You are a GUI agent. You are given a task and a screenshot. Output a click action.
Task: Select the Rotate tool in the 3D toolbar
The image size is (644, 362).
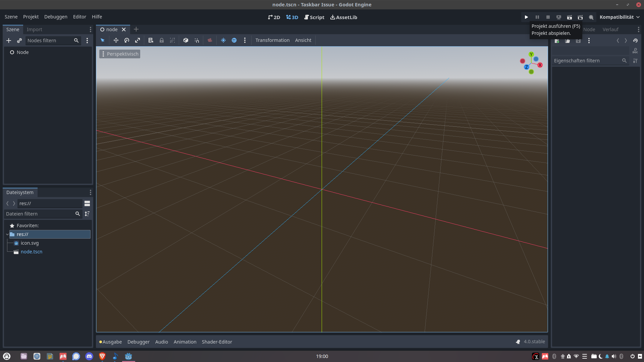pyautogui.click(x=127, y=40)
